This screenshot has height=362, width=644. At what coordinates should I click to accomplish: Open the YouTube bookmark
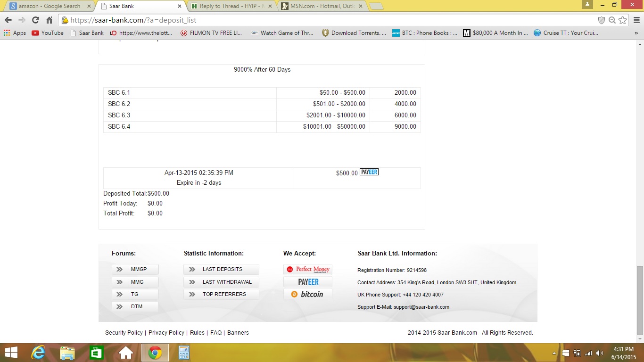click(48, 33)
